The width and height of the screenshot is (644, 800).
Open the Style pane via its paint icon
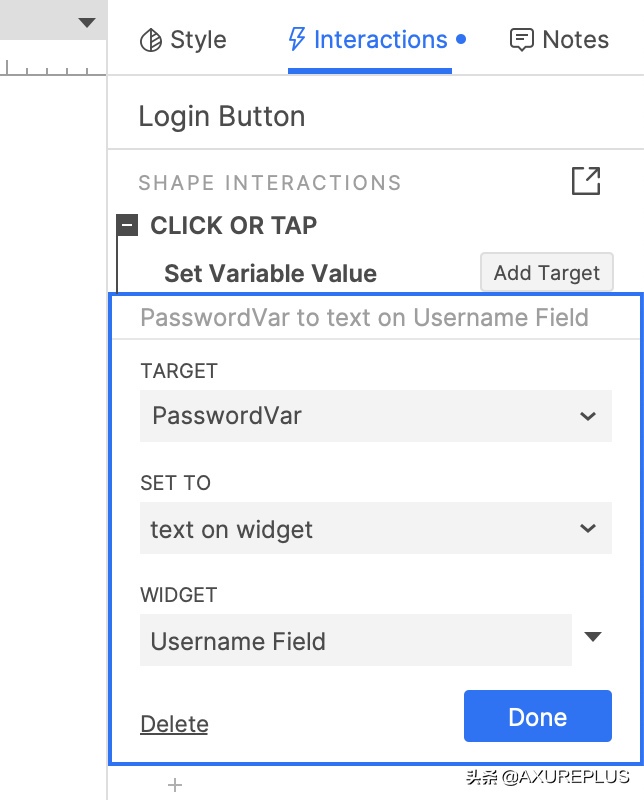click(151, 40)
